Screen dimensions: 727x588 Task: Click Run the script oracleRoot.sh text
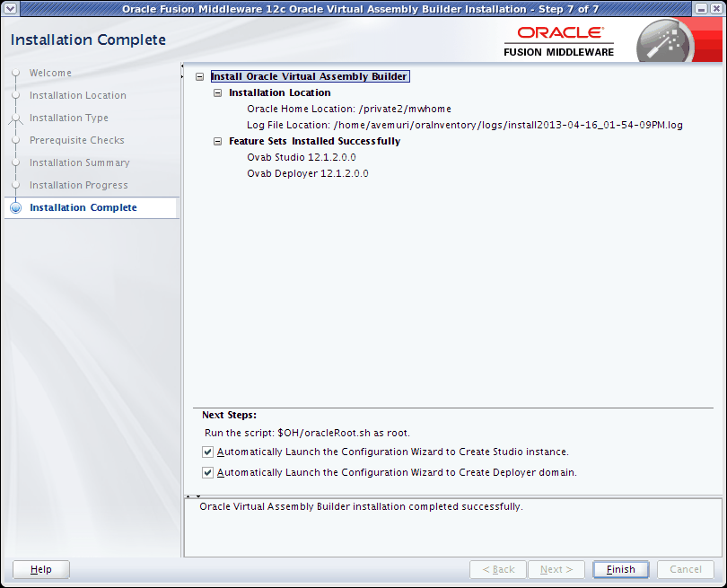(x=307, y=433)
